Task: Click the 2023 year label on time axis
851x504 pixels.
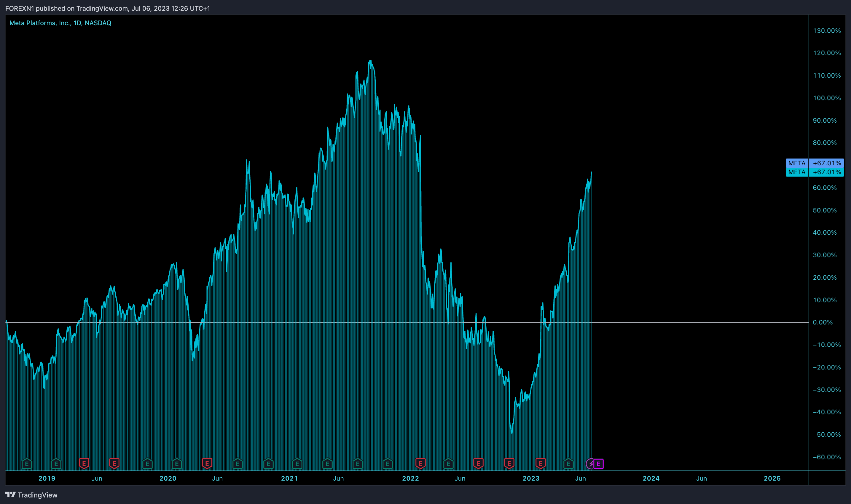Action: click(x=531, y=478)
